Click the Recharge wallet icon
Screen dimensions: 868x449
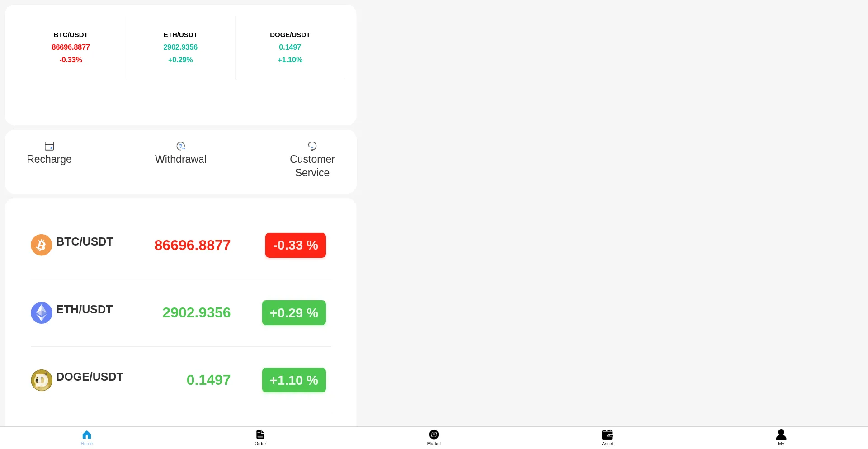[x=49, y=146]
